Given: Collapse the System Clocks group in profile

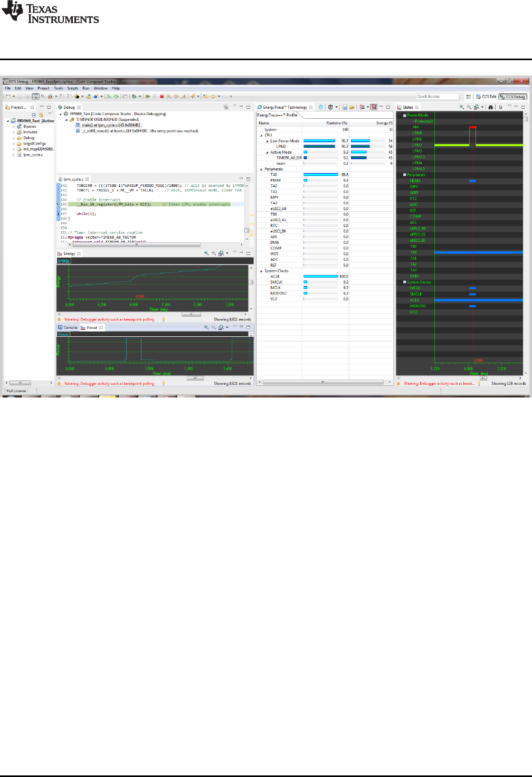Looking at the screenshot, I should click(261, 271).
